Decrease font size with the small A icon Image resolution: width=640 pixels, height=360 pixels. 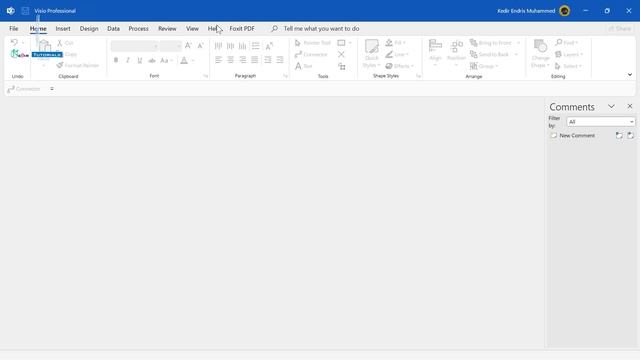point(200,46)
